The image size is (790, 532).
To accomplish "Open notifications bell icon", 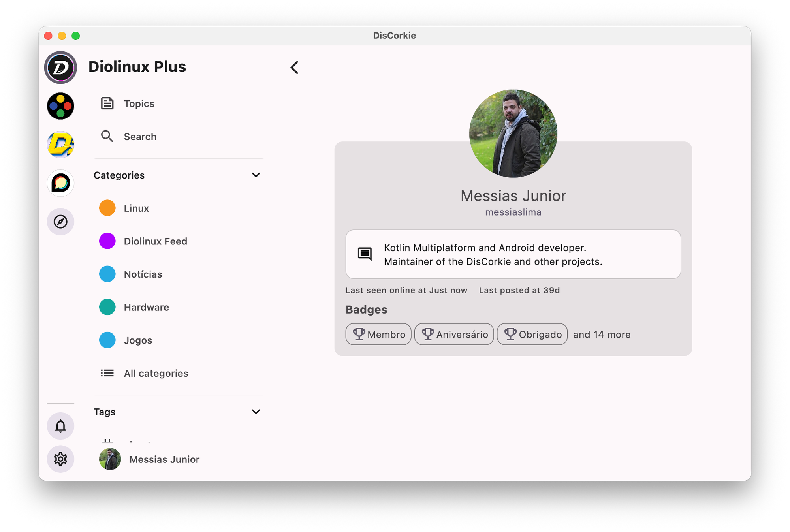I will click(x=60, y=426).
